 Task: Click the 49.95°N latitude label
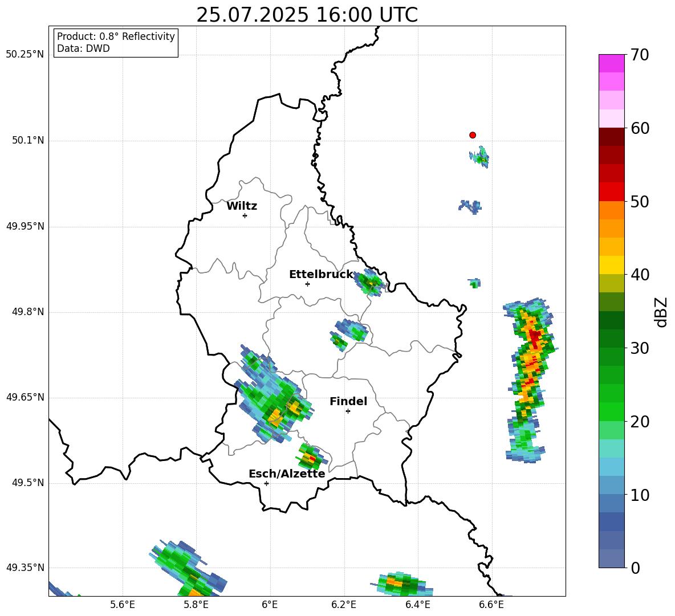tap(25, 226)
